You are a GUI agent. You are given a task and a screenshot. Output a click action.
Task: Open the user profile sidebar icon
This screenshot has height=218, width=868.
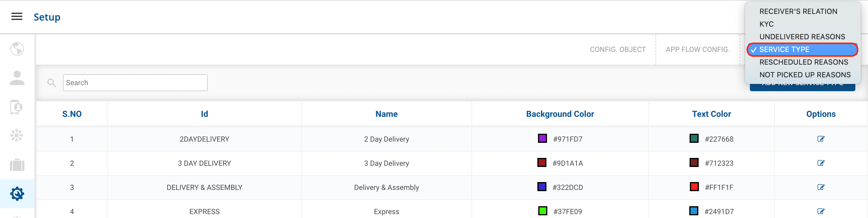click(x=17, y=78)
